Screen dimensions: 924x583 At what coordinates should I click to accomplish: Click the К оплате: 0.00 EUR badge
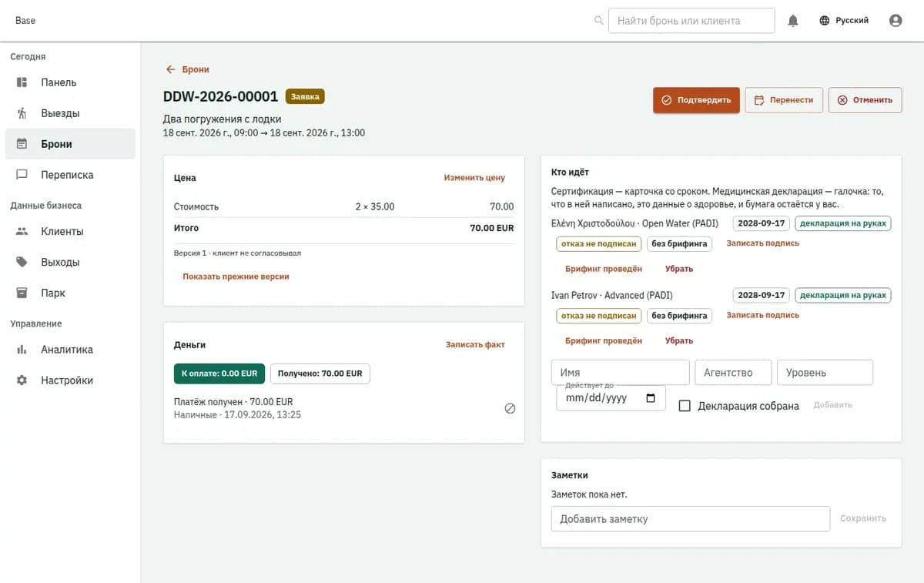click(x=219, y=374)
